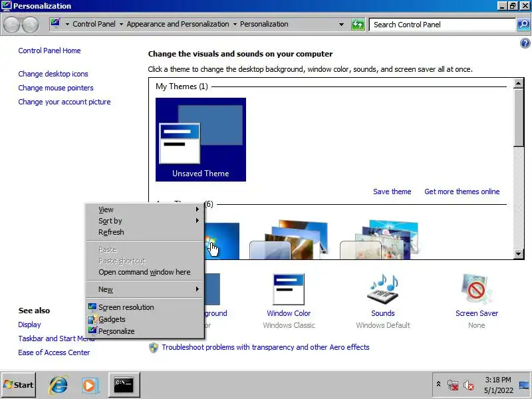This screenshot has height=399, width=532.
Task: Click the Forward navigation arrow button
Action: (31, 25)
